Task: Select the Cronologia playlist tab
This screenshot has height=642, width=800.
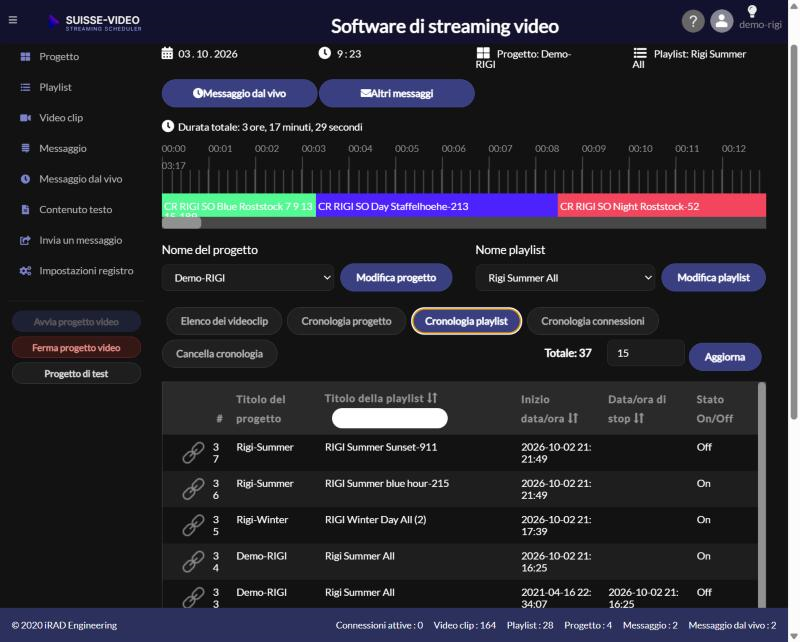Action: [x=466, y=321]
